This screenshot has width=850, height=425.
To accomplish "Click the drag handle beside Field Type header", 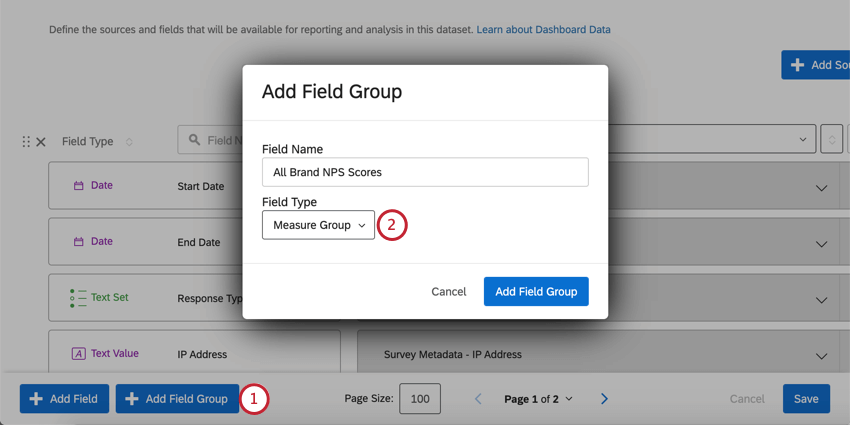I will click(x=26, y=142).
